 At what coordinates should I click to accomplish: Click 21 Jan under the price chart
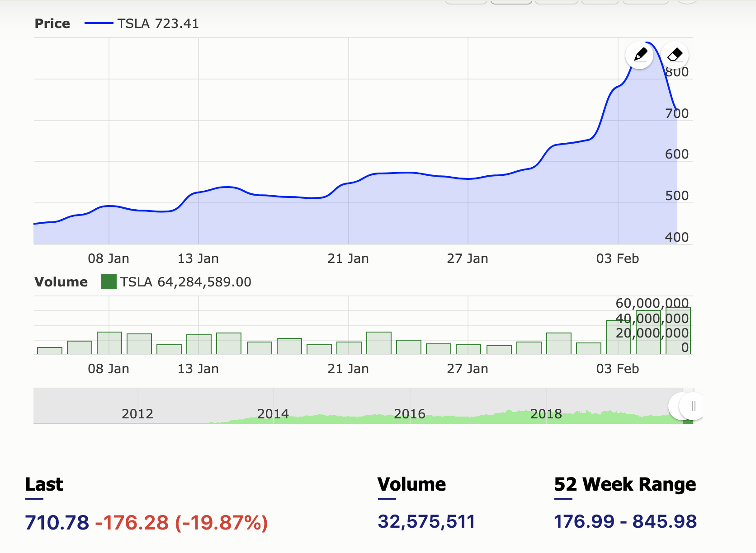point(348,258)
